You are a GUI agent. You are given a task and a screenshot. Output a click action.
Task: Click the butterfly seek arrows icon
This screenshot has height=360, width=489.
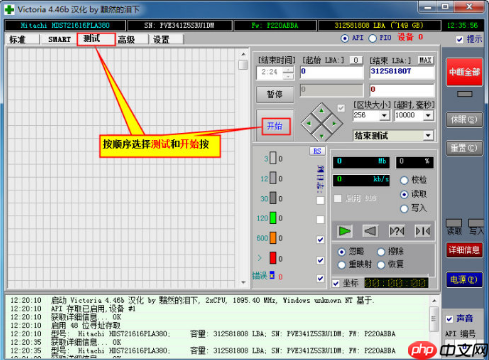(422, 231)
